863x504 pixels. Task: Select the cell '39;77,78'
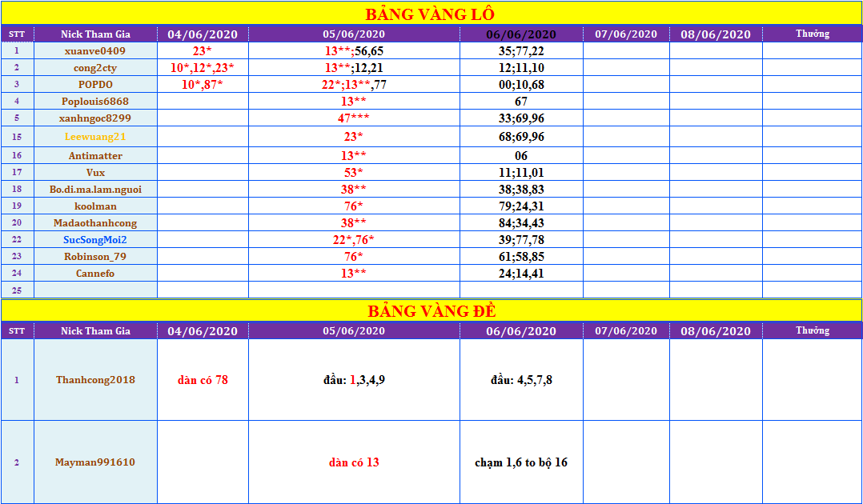(521, 240)
